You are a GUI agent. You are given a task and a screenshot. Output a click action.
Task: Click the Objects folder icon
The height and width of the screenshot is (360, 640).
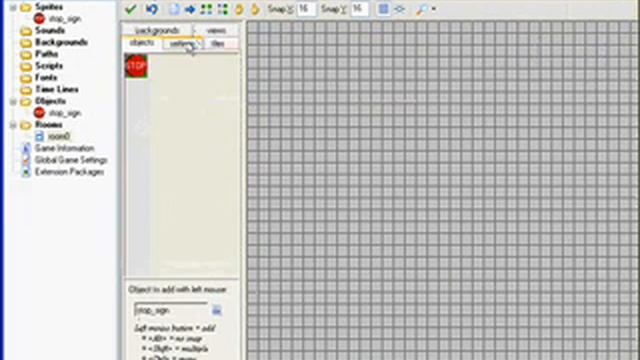26,101
